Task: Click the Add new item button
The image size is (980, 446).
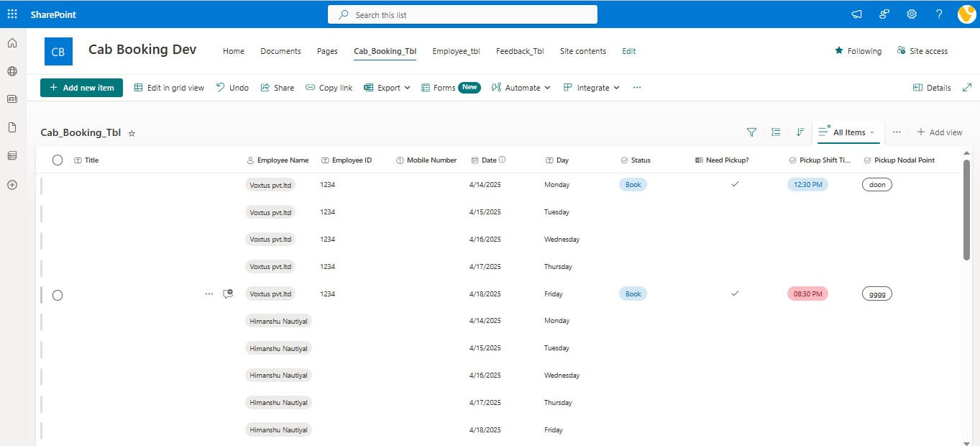Action: 81,87
